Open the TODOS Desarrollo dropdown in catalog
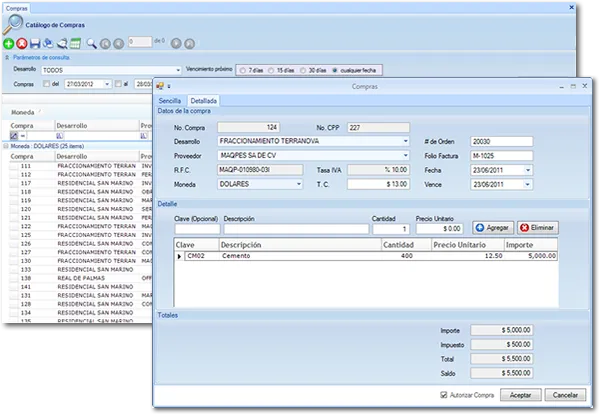 (178, 70)
